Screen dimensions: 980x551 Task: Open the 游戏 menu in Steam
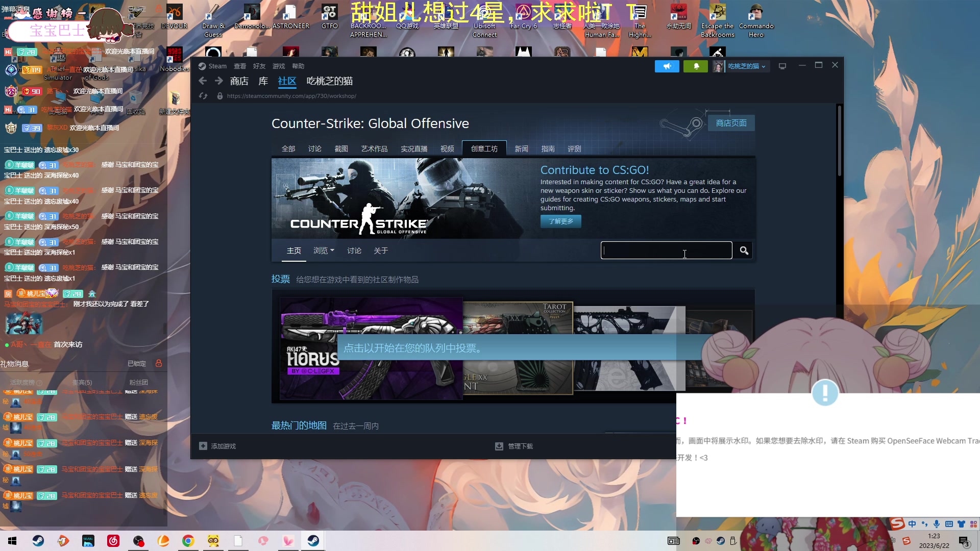tap(279, 66)
